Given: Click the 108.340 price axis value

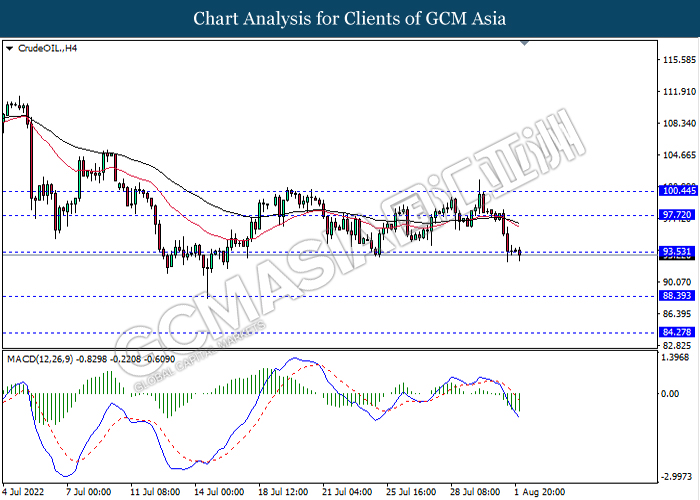Looking at the screenshot, I should coord(679,123).
